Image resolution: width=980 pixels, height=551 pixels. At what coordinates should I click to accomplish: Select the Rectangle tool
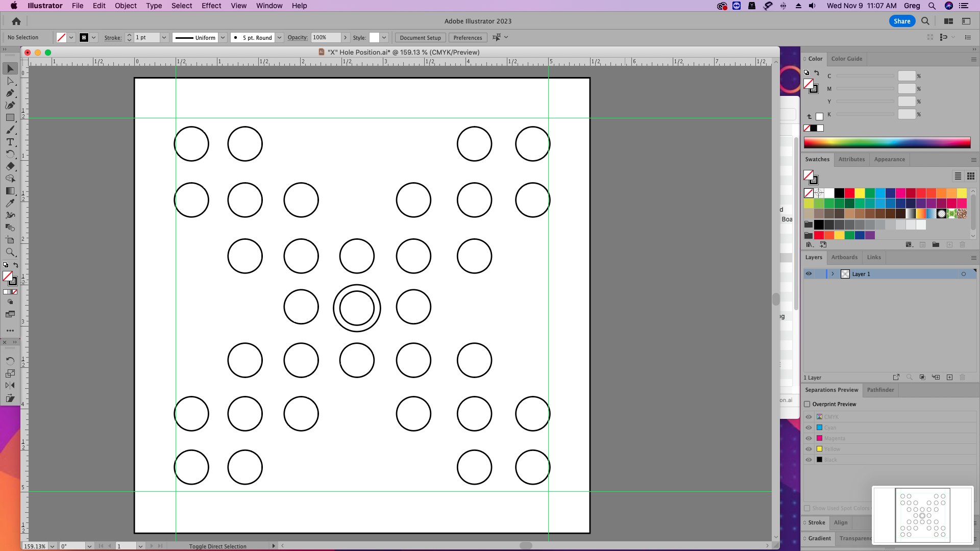(10, 118)
